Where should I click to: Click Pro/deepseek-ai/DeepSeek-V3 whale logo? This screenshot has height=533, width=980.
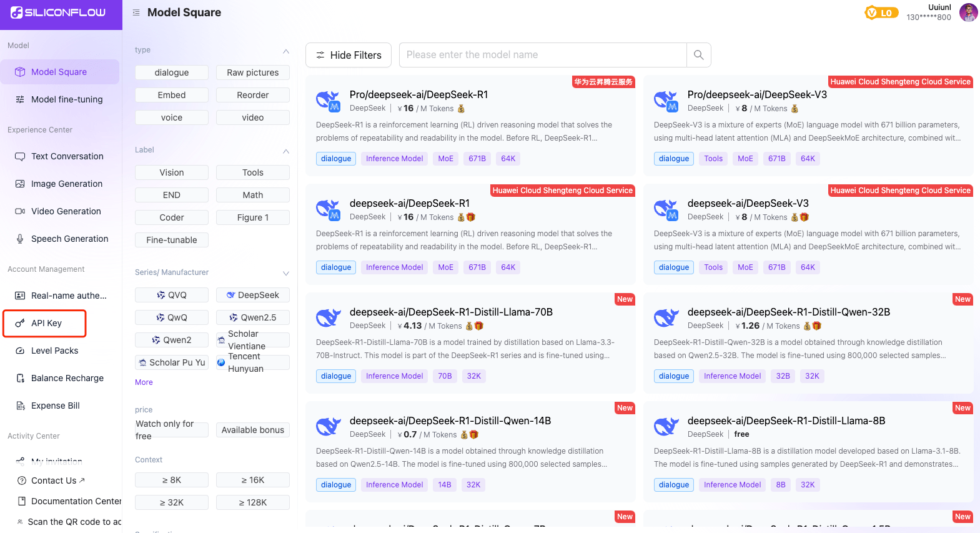tap(666, 101)
